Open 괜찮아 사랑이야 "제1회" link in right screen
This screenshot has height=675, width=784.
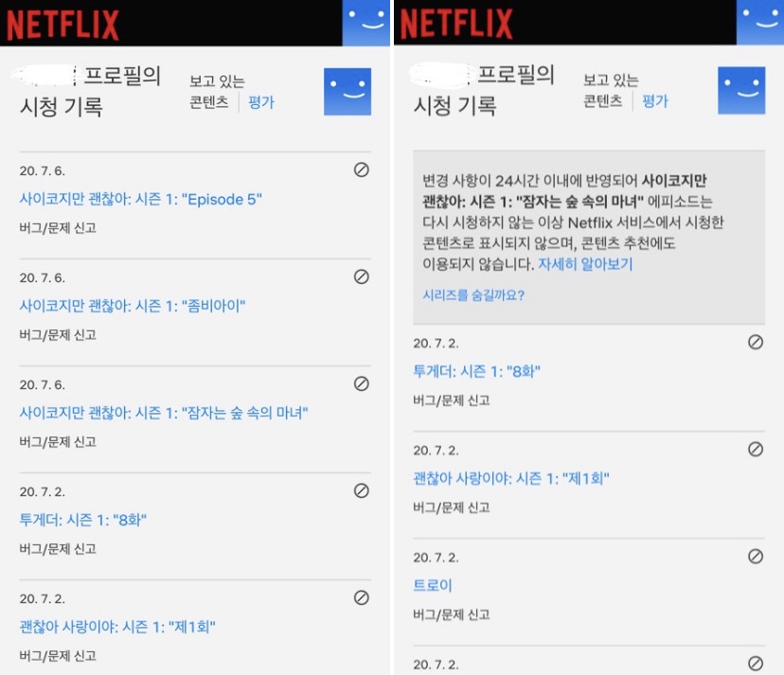coord(511,478)
